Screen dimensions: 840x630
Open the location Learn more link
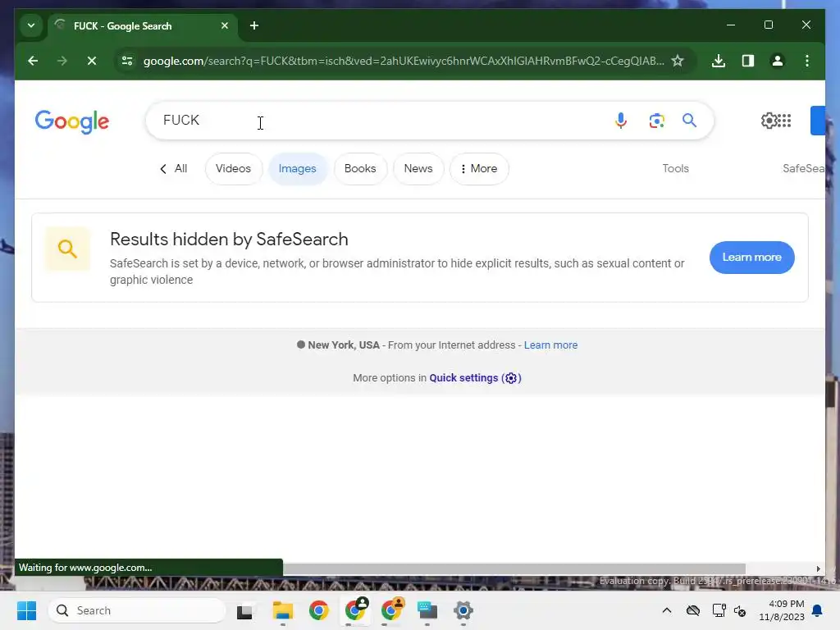click(550, 345)
